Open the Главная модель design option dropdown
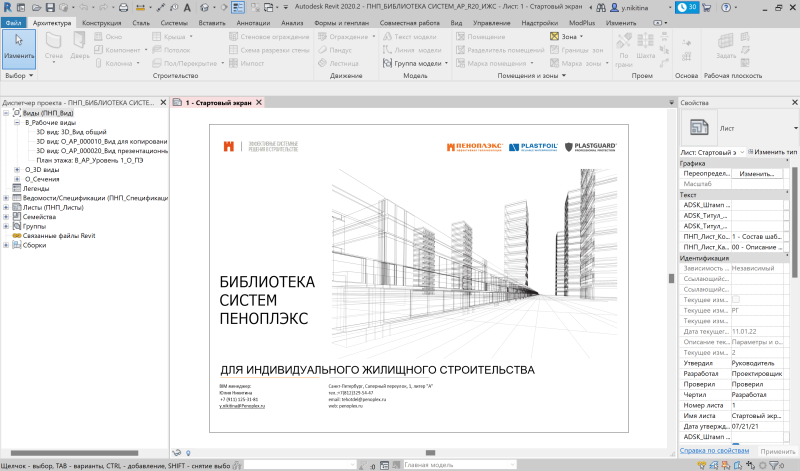 tap(459, 465)
